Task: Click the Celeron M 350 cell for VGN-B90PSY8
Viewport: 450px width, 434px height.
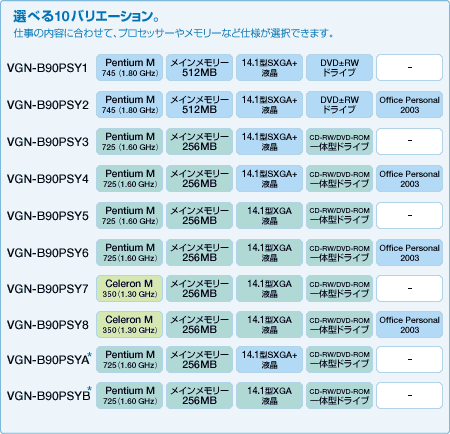Action: pyautogui.click(x=129, y=325)
